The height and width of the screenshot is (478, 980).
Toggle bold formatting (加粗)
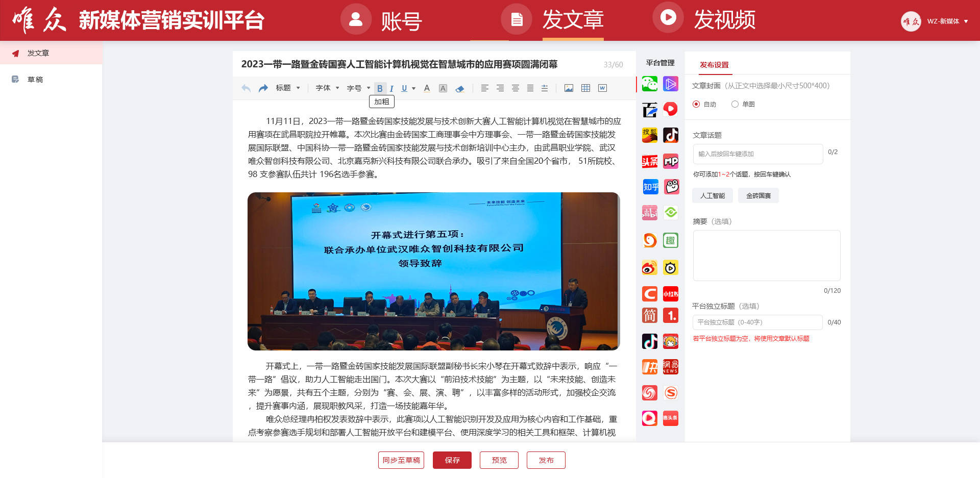click(380, 88)
